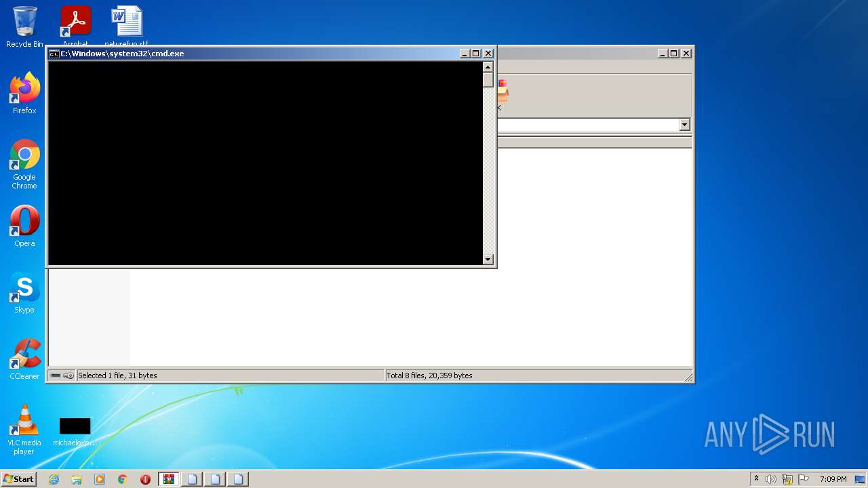Show hidden system tray icons
This screenshot has width=868, height=488.
pyautogui.click(x=756, y=479)
